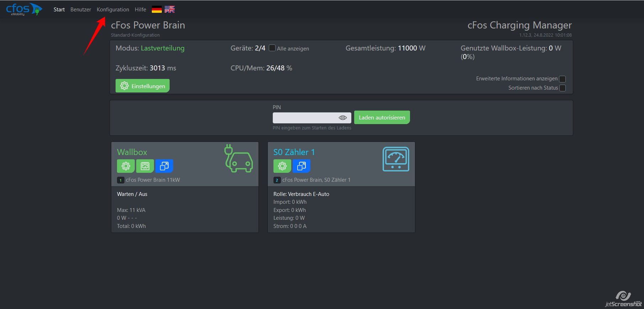Click the Lastverteilung mode link
The width and height of the screenshot is (644, 309).
(x=163, y=48)
